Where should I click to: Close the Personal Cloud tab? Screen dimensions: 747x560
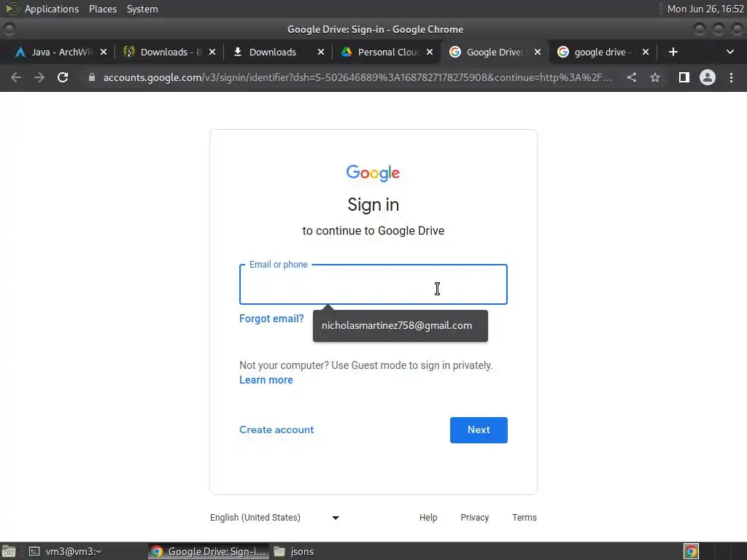(x=429, y=52)
